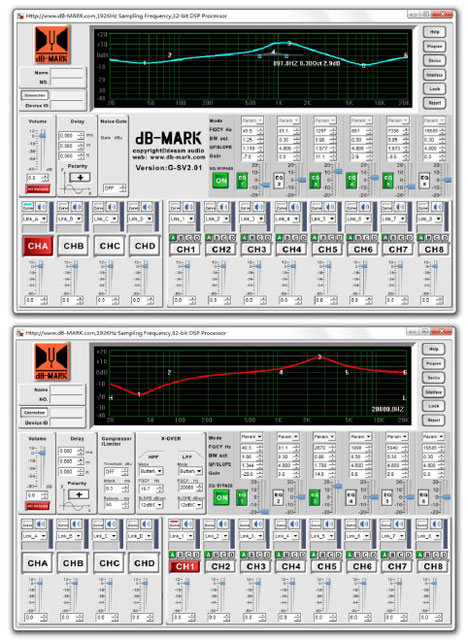
Task: Toggle input A routing above CH2, upper window
Action: [209, 238]
